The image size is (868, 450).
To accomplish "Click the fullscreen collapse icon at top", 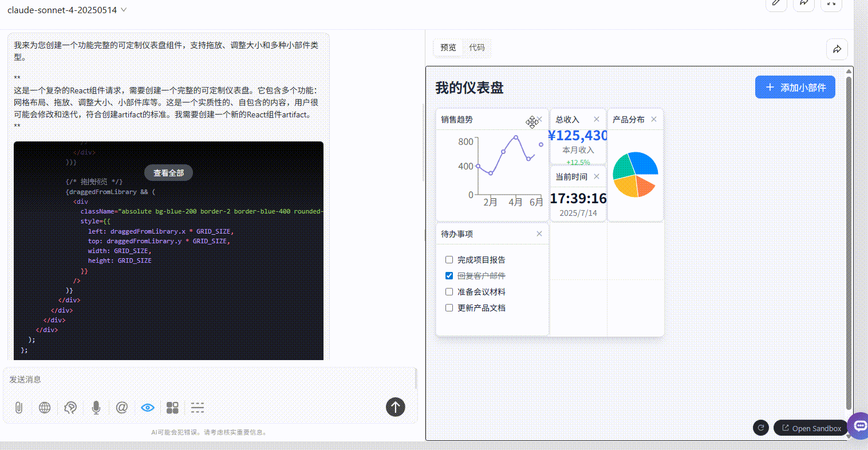I will tap(831, 3).
